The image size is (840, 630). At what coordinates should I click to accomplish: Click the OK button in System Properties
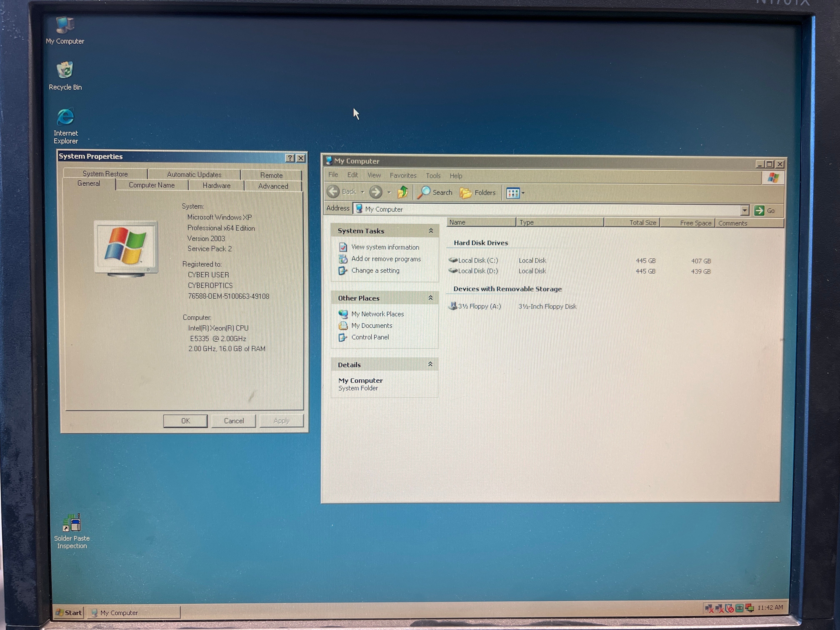coord(185,421)
